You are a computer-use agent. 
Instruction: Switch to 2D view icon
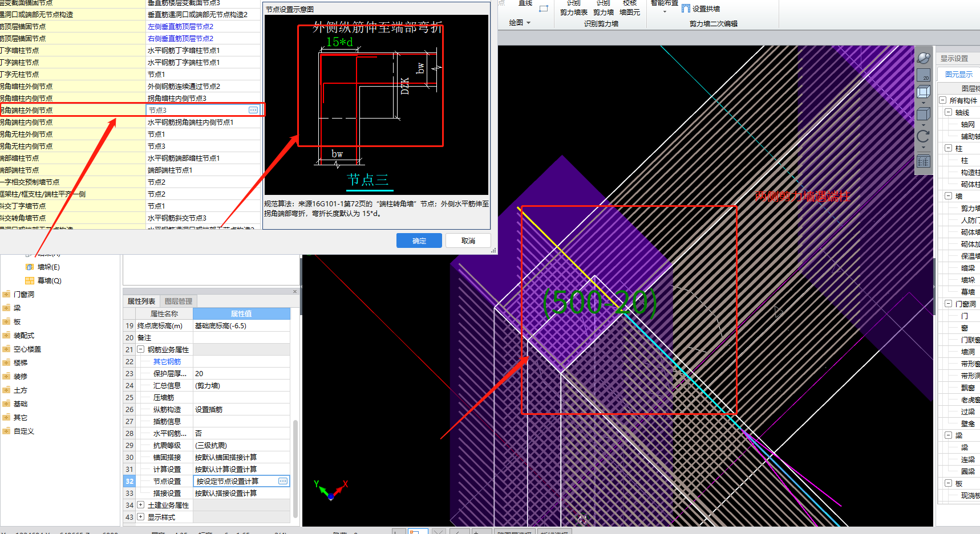tap(924, 75)
